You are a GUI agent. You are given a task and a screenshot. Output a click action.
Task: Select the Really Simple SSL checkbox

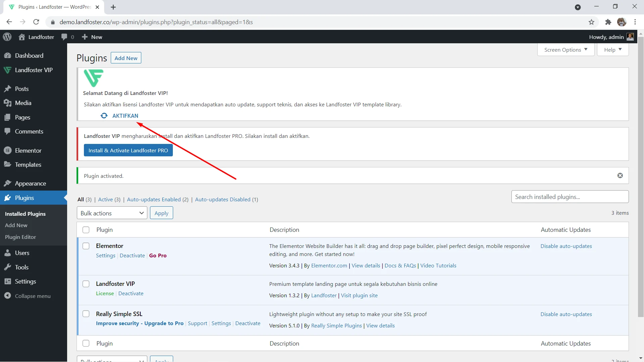click(x=86, y=314)
